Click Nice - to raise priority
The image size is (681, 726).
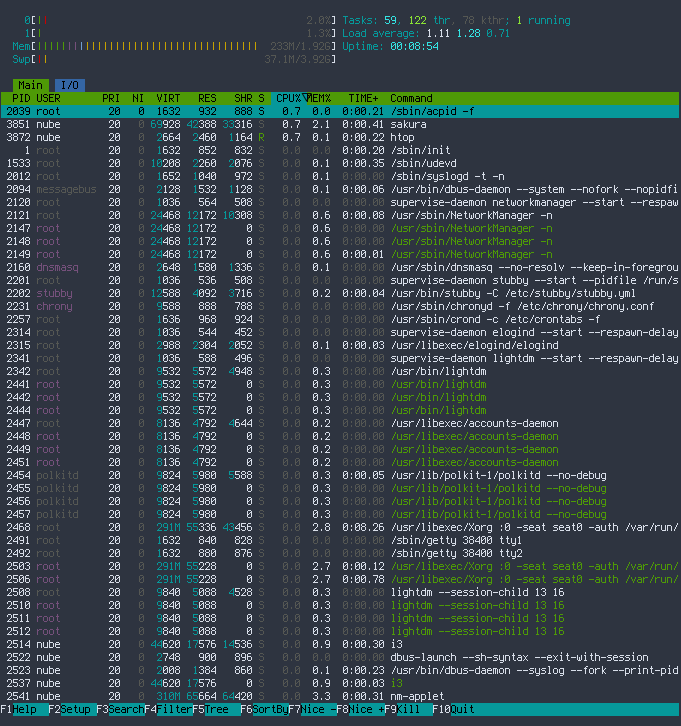pos(313,709)
